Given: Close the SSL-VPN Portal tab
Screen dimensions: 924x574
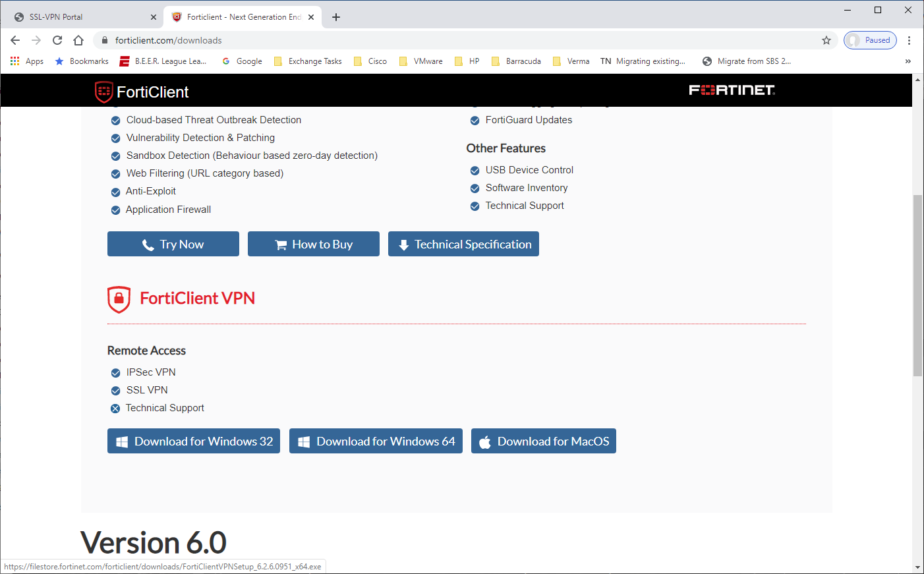Looking at the screenshot, I should coord(154,17).
